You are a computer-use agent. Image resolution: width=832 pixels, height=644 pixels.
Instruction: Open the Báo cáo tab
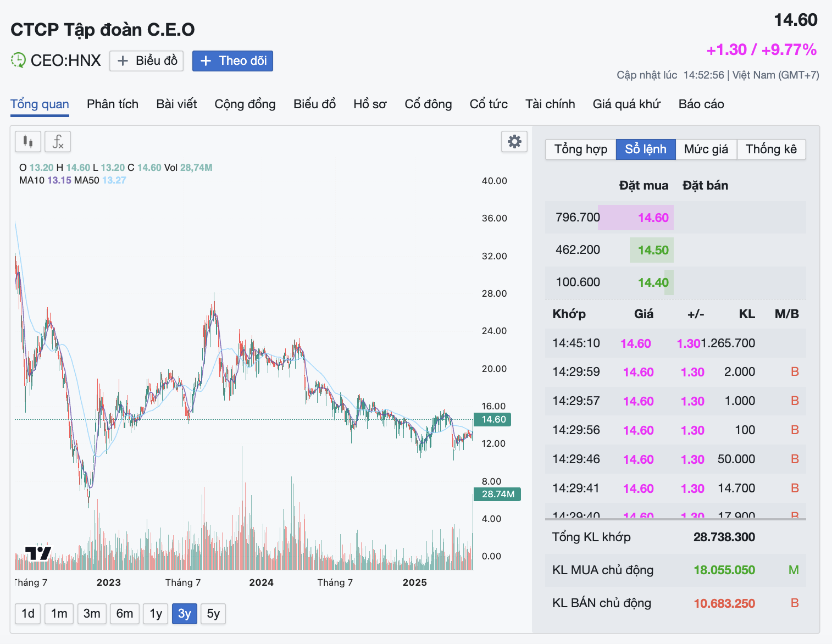pyautogui.click(x=701, y=104)
